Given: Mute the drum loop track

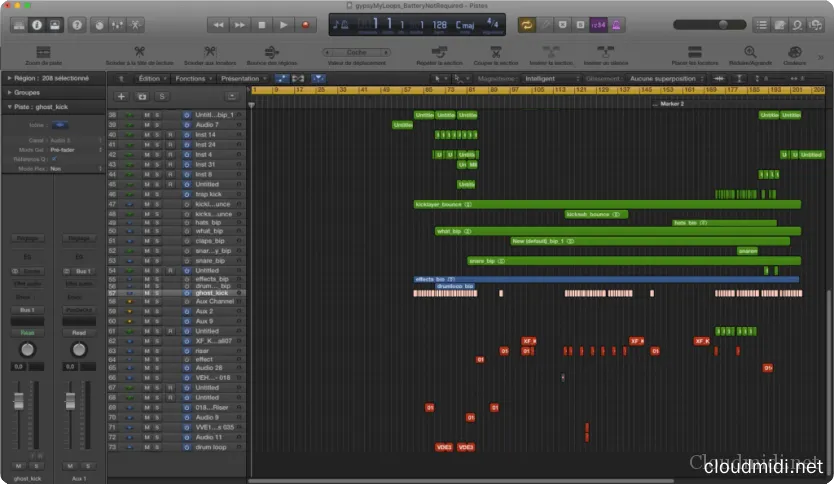Looking at the screenshot, I should tap(146, 447).
